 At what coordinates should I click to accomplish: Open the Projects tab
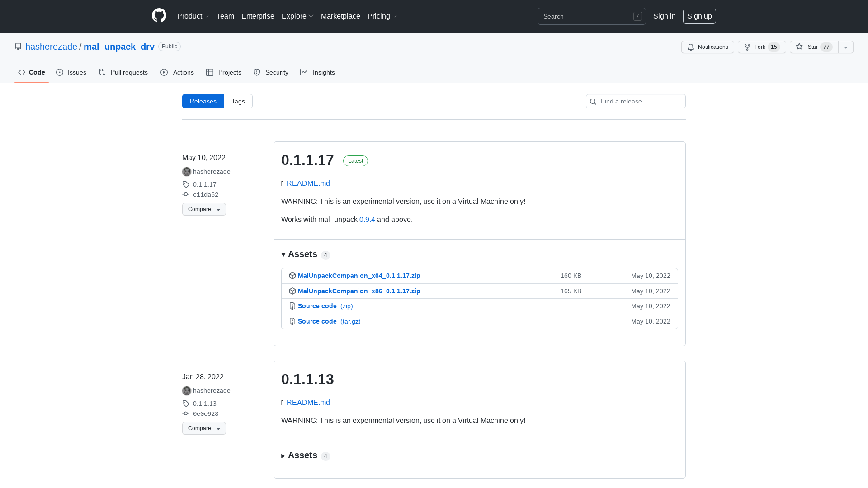click(224, 72)
